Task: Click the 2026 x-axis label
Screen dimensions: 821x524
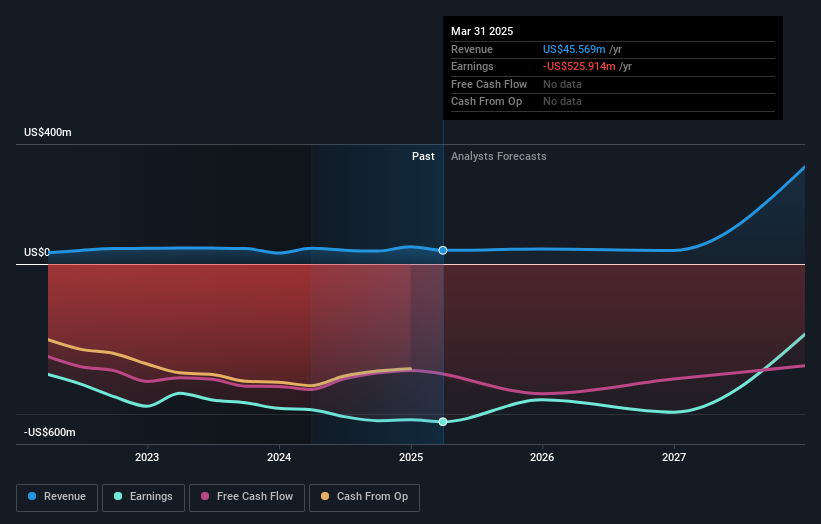Action: [542, 458]
